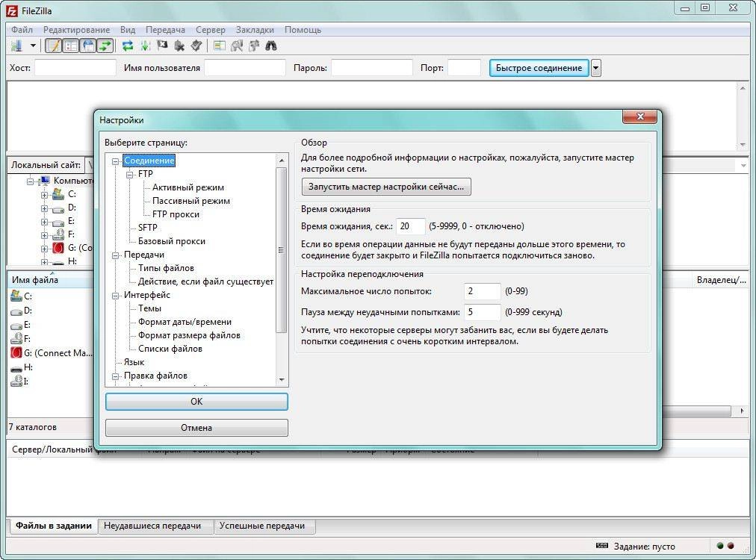Collapse the Компьютер node in local tree
Screen dimensions: 756x560
(x=31, y=181)
